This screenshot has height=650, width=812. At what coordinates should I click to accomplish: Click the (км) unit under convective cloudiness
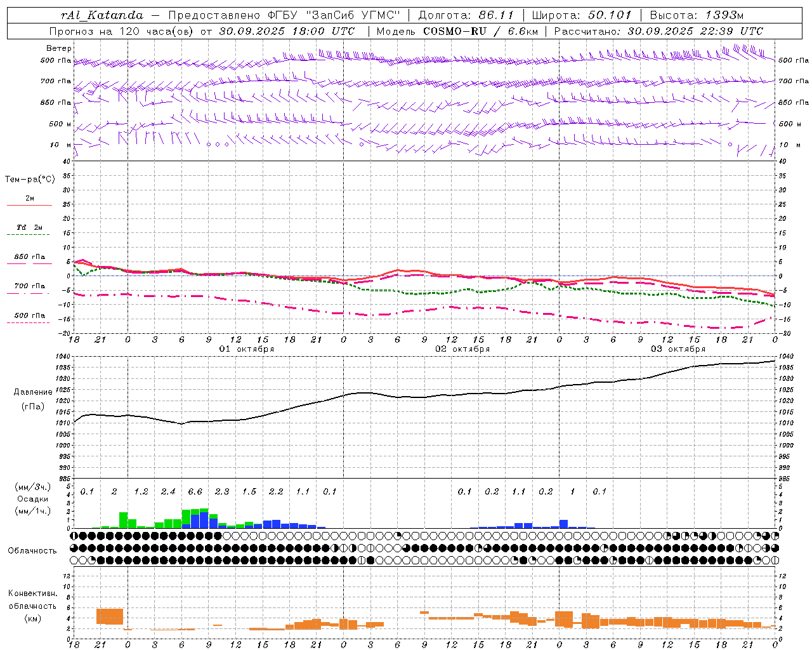coord(32,618)
